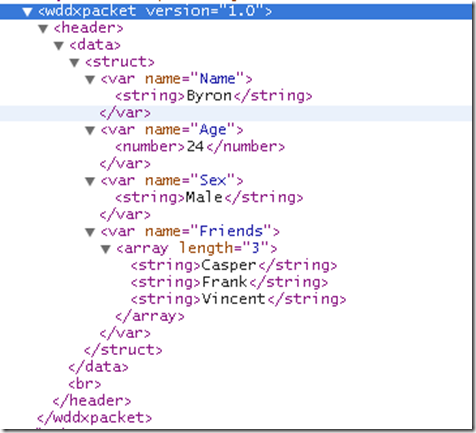Click the closing array tag
The height and width of the screenshot is (433, 476).
tap(150, 316)
